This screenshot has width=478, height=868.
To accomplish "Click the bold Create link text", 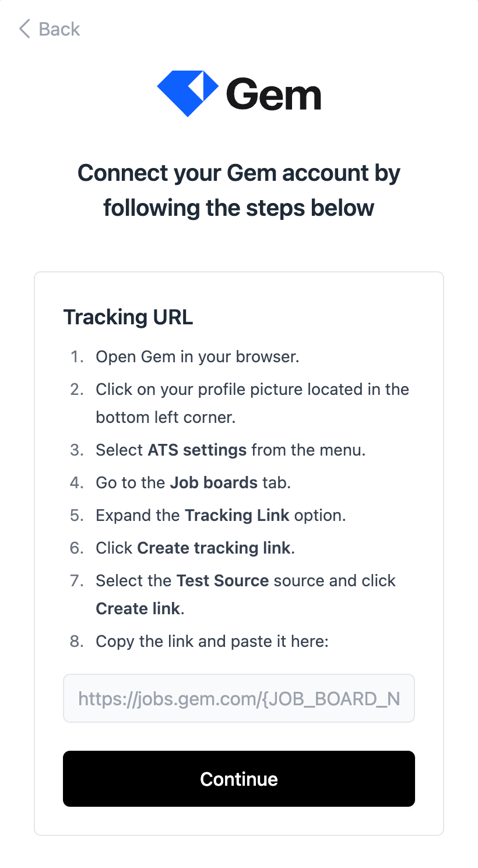I will coord(138,609).
